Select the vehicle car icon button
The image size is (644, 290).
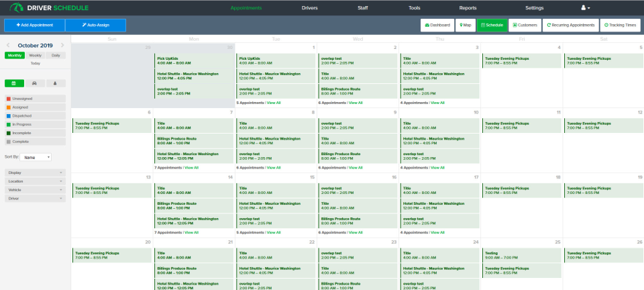[35, 83]
